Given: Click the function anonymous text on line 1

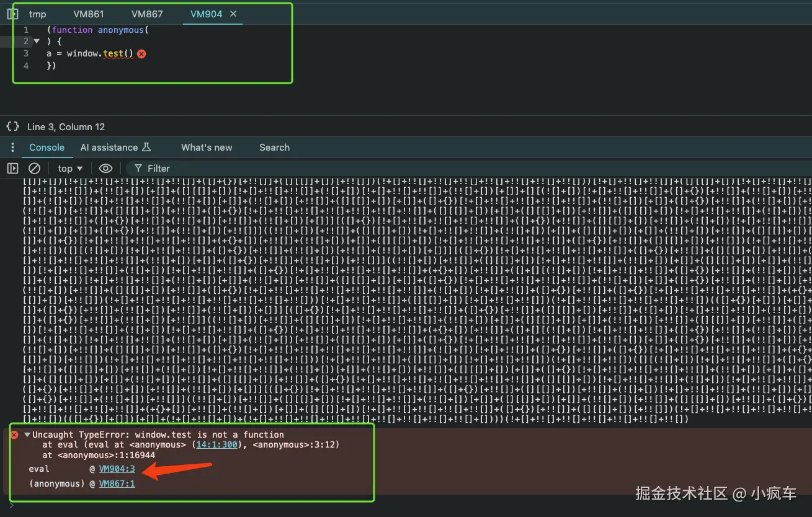Looking at the screenshot, I should tap(98, 30).
